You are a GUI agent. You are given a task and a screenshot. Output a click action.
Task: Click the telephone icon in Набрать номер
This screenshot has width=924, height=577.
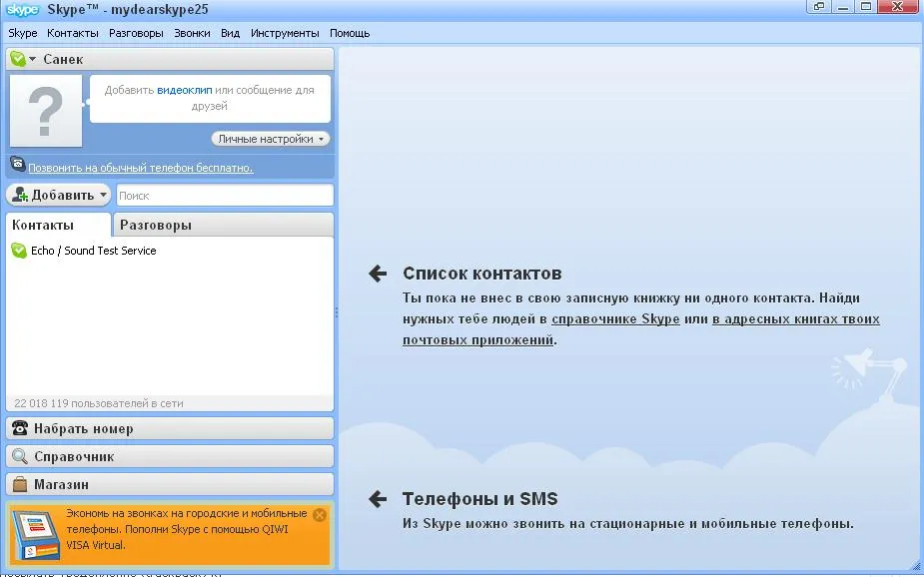(20, 428)
